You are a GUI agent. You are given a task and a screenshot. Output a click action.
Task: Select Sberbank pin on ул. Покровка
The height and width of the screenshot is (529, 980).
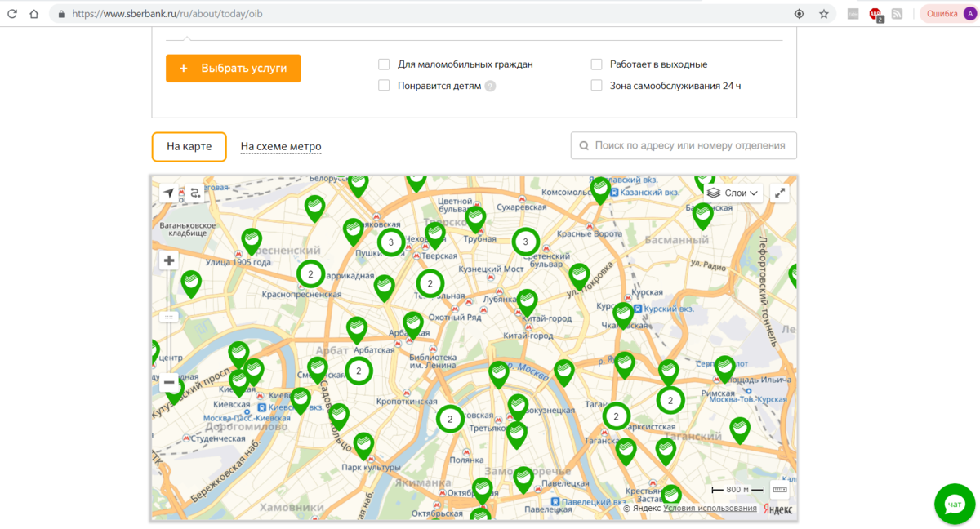pyautogui.click(x=580, y=277)
